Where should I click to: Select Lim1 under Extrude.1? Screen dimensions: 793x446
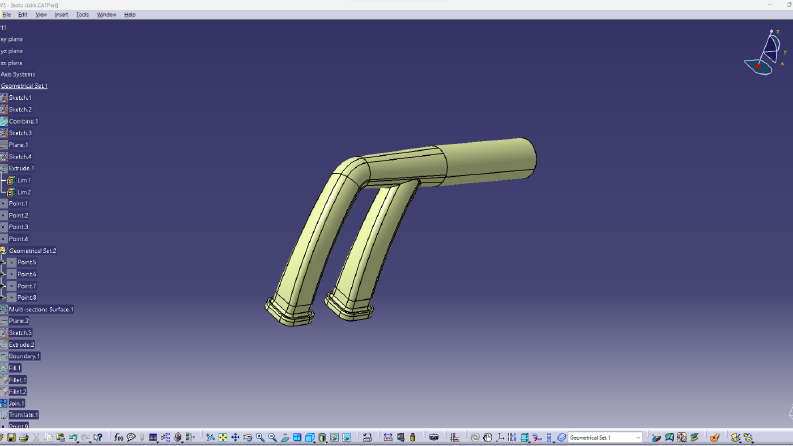24,180
